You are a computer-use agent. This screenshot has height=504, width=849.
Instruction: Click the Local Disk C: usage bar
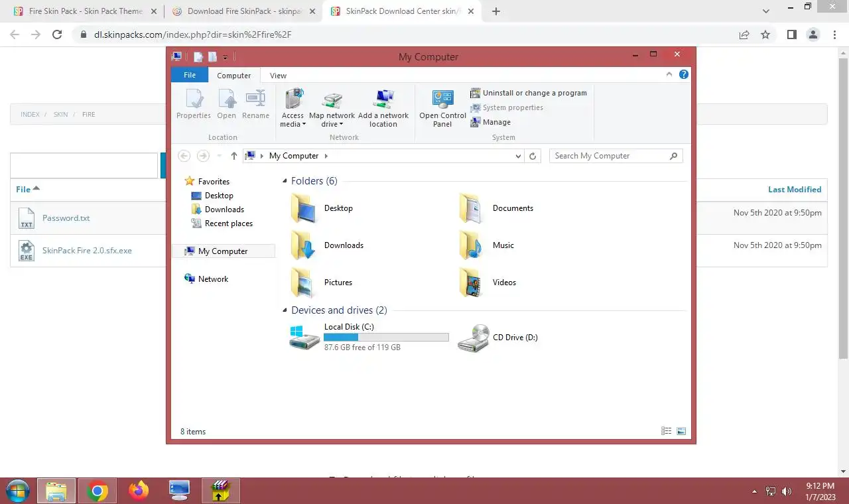click(386, 337)
